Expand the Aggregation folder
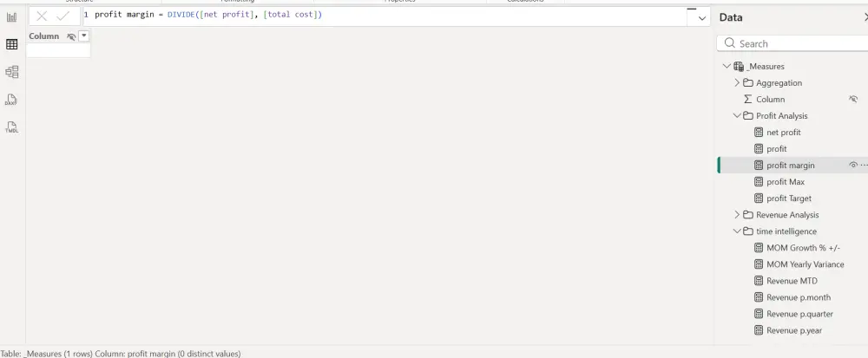868x358 pixels. [737, 83]
